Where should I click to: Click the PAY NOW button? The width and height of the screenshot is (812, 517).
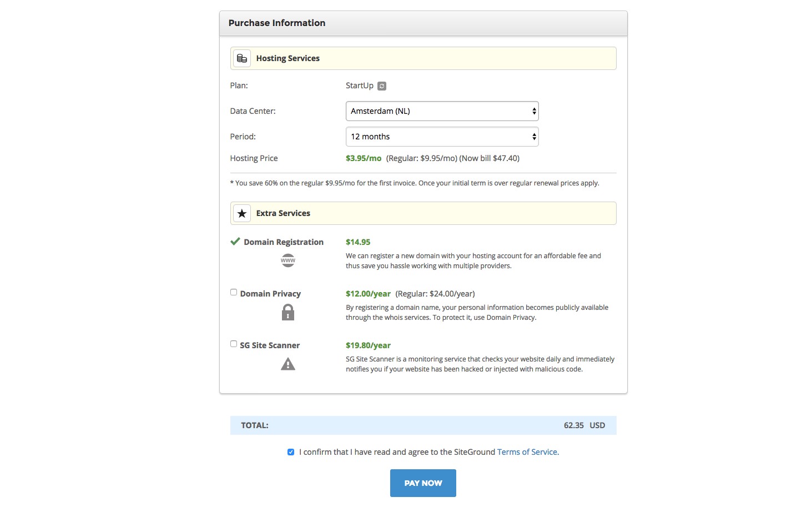click(423, 483)
